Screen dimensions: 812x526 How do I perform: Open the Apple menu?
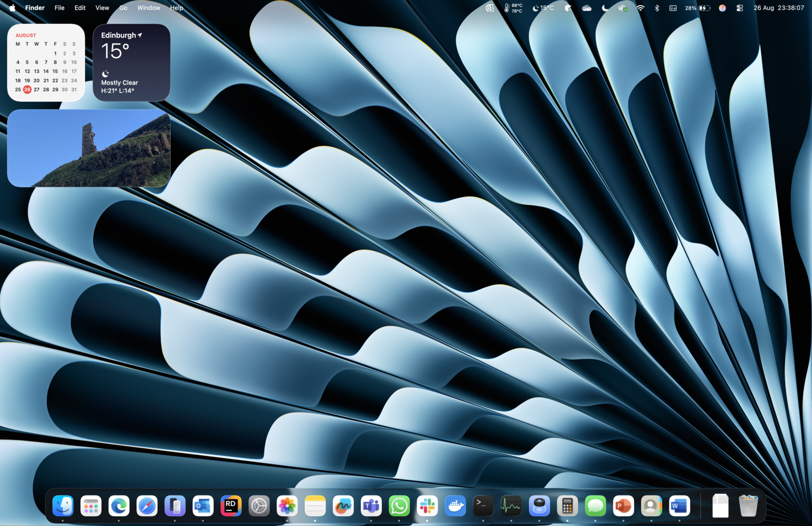(12, 8)
